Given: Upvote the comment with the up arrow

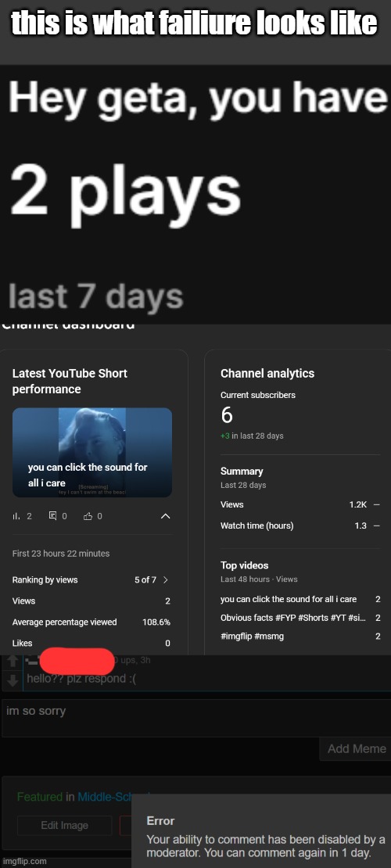Looking at the screenshot, I should point(13,661).
